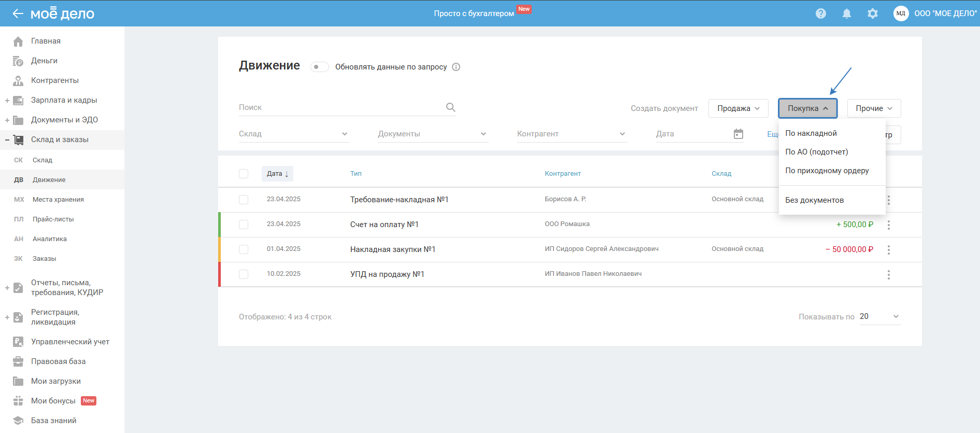The width and height of the screenshot is (980, 433).
Task: Tick the select-all checkbox in table header
Action: pos(244,174)
